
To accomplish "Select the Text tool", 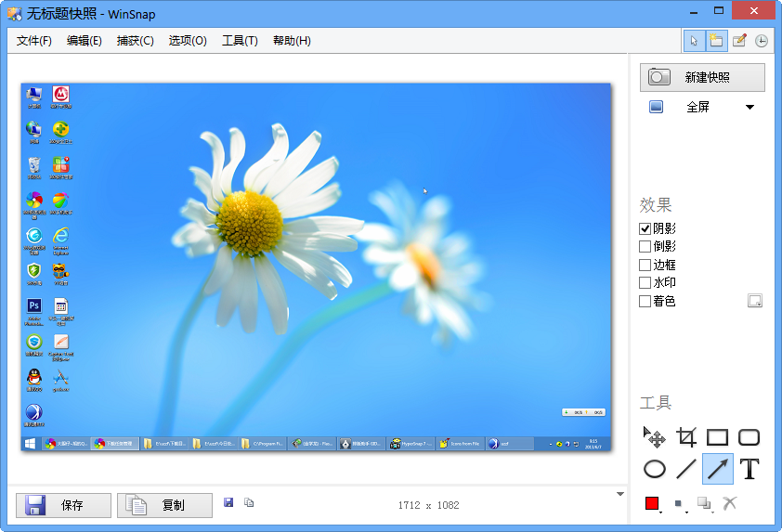I will [749, 469].
